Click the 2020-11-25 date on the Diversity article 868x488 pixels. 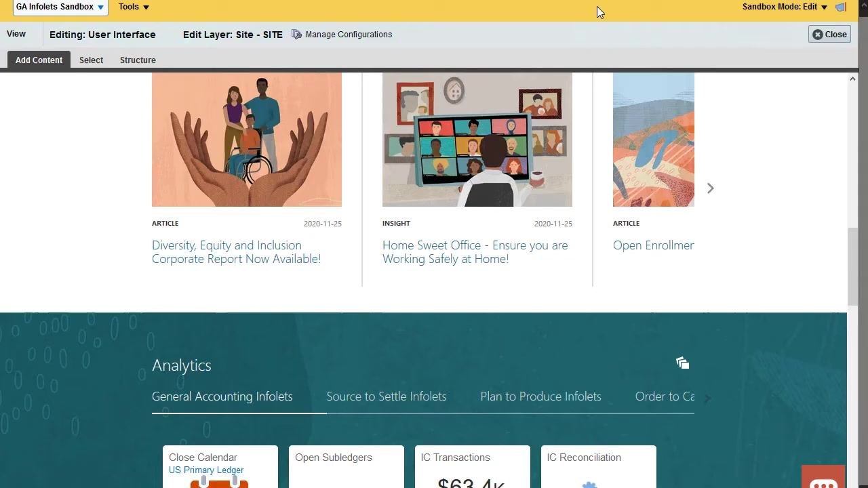[x=323, y=224]
